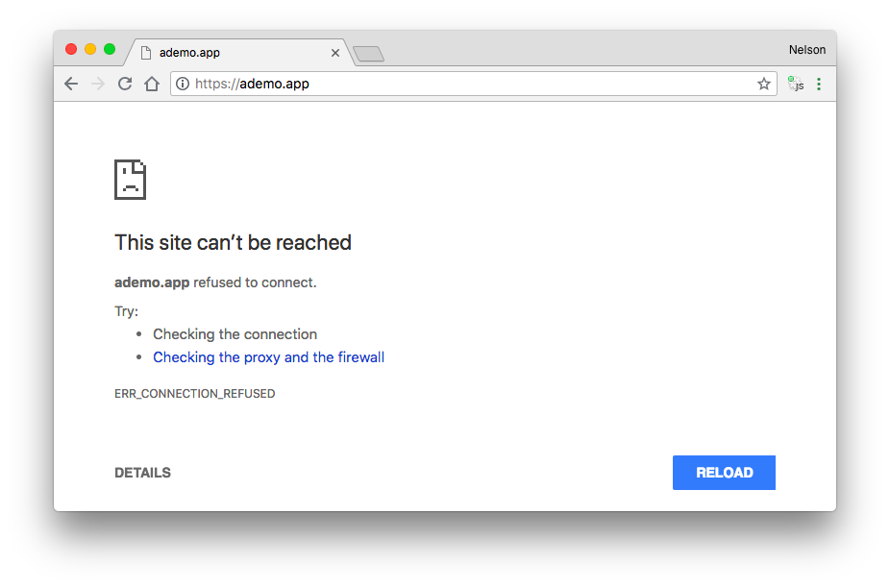
Task: Expand error details with DETAILS
Action: pyautogui.click(x=142, y=472)
